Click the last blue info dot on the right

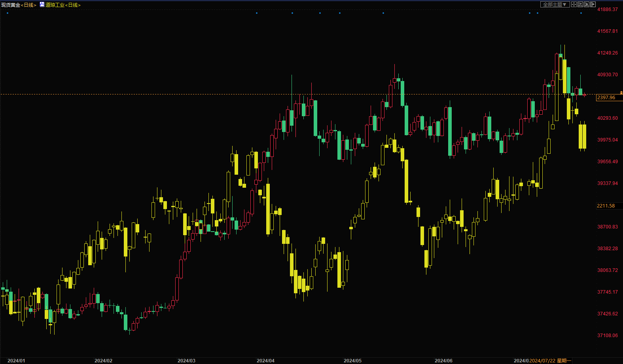coord(581,13)
